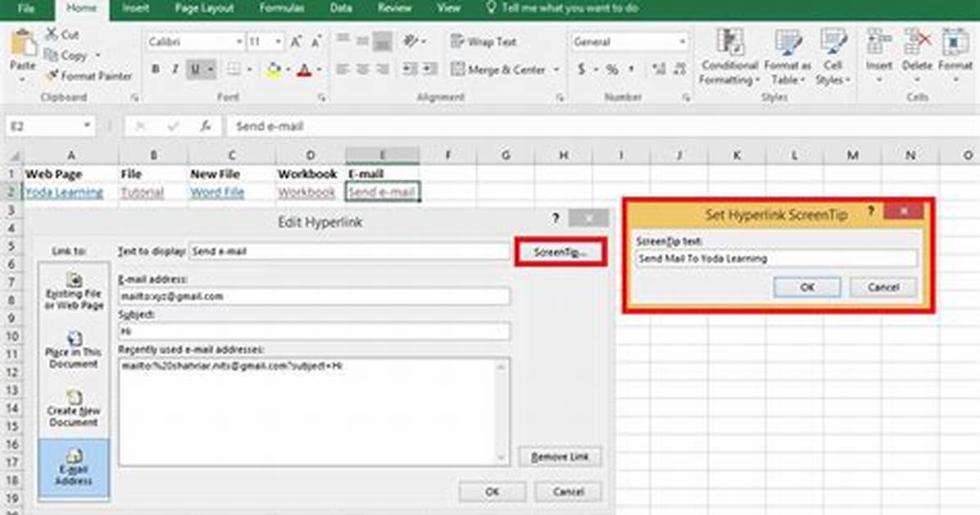The width and height of the screenshot is (980, 515).
Task: Apply Percent Style format
Action: [613, 70]
